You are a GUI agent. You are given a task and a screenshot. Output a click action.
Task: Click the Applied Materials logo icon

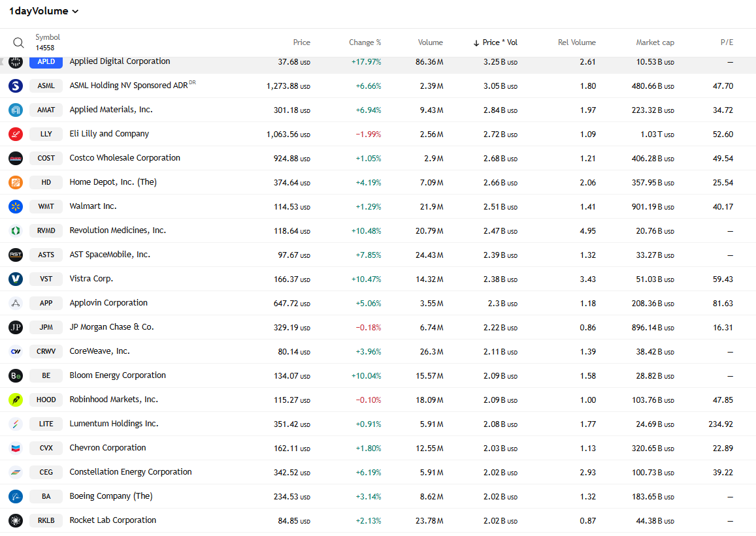coord(16,110)
